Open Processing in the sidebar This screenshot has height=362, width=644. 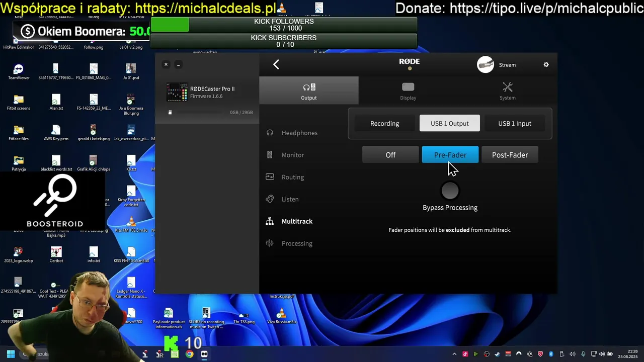[x=297, y=243]
